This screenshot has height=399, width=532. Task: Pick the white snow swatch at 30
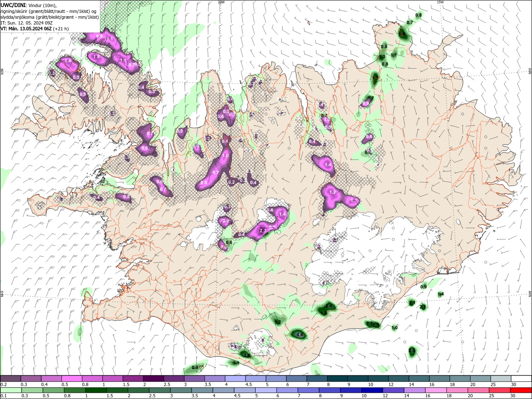[522, 378]
